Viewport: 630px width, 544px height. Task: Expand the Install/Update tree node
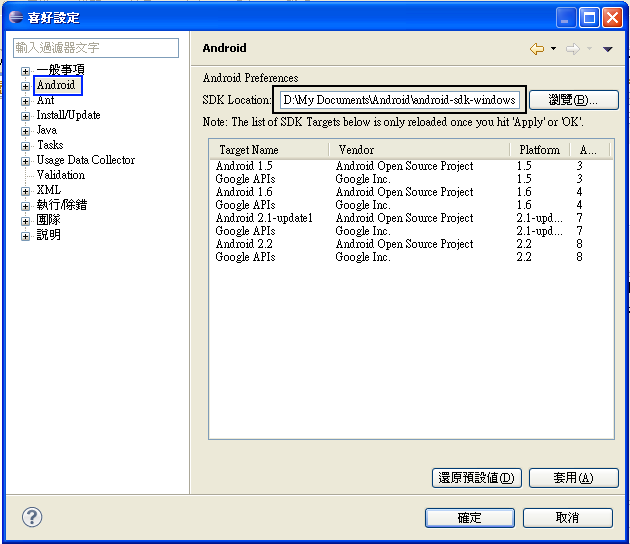(x=25, y=116)
